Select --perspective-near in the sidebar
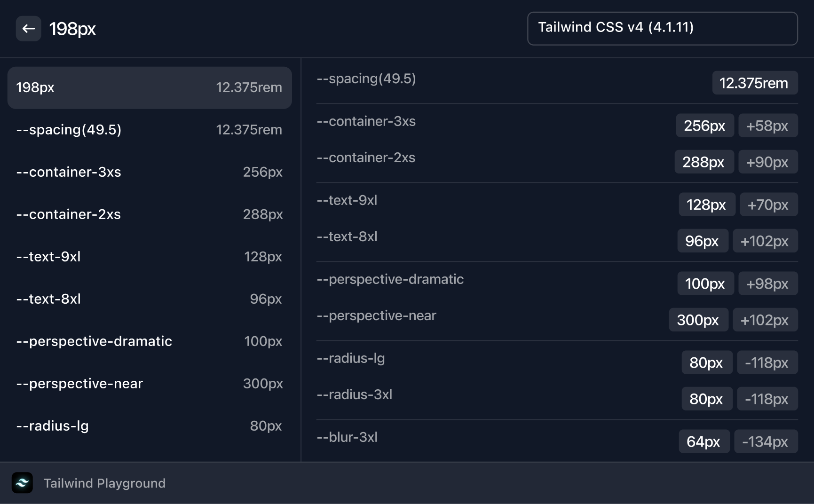Image resolution: width=814 pixels, height=504 pixels. (x=149, y=384)
